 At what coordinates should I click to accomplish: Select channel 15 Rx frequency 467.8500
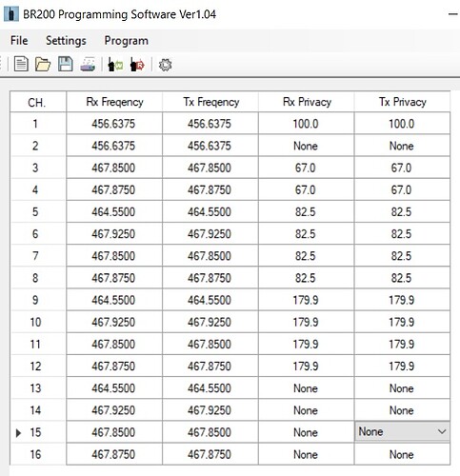point(114,432)
